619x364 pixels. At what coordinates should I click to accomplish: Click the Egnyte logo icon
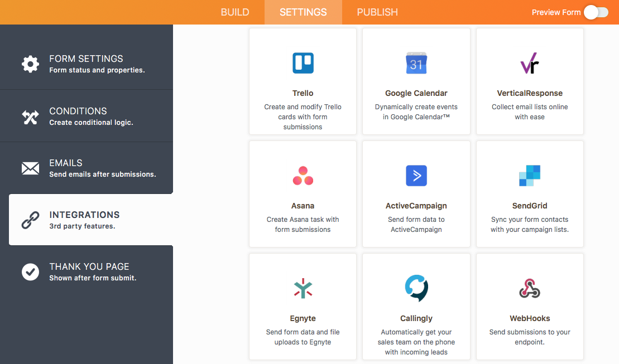coord(303,288)
